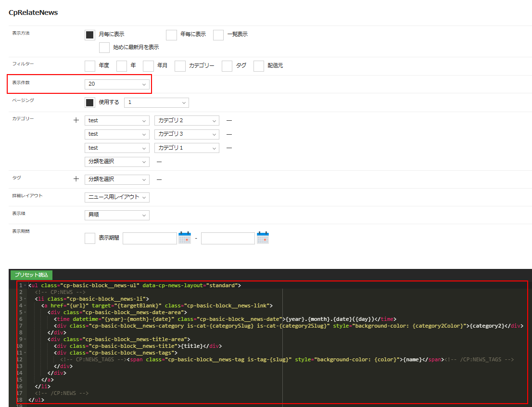Viewport: 532px width, 407px height.
Task: Open the カテゴリ1 dropdown
Action: (x=187, y=148)
